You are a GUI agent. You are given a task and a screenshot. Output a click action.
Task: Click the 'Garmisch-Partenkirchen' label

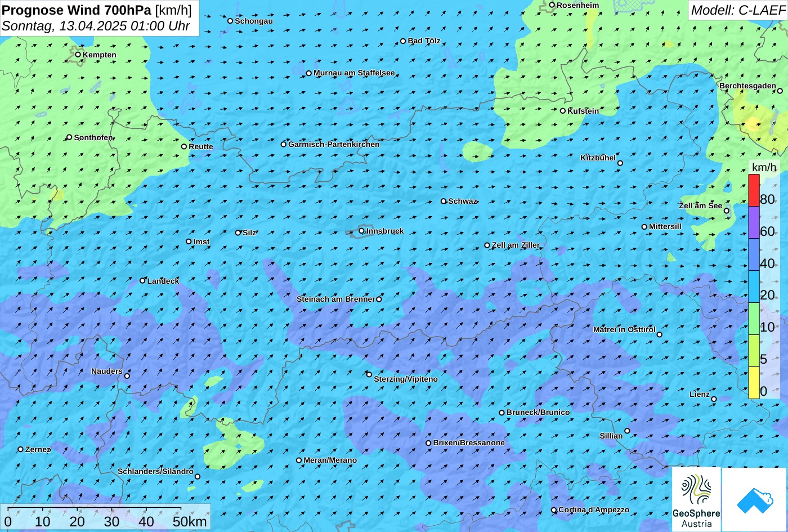[334, 144]
